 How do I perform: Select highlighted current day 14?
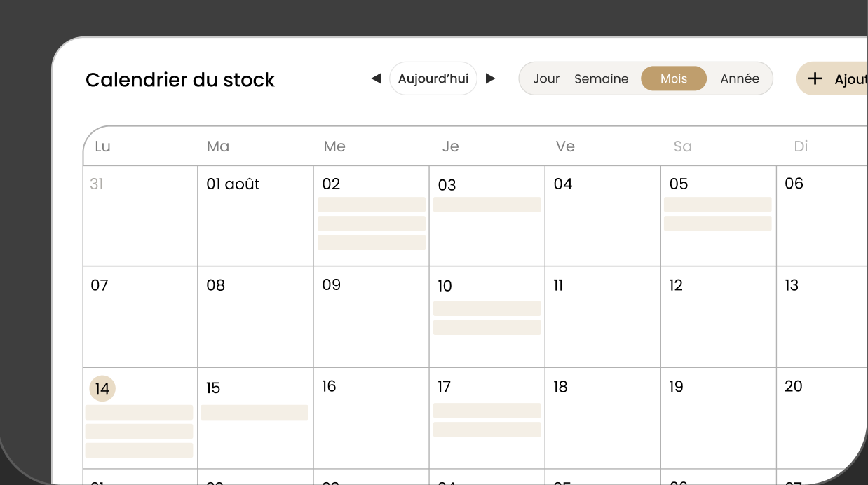[102, 388]
